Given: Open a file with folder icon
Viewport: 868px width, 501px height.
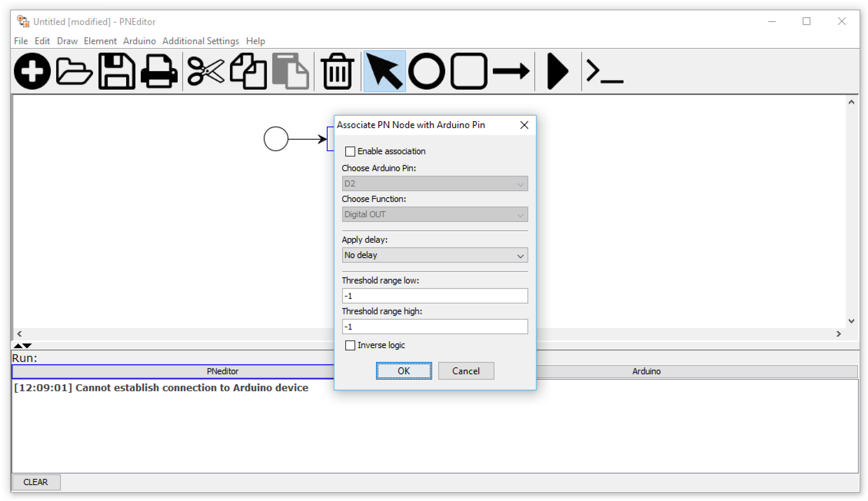Looking at the screenshot, I should pos(74,71).
